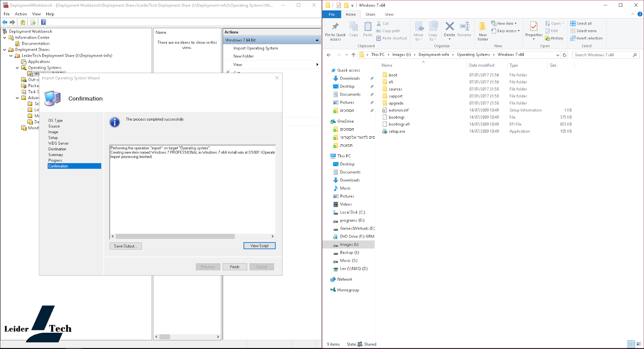Click Invert selection in Explorer ribbon

click(x=586, y=38)
